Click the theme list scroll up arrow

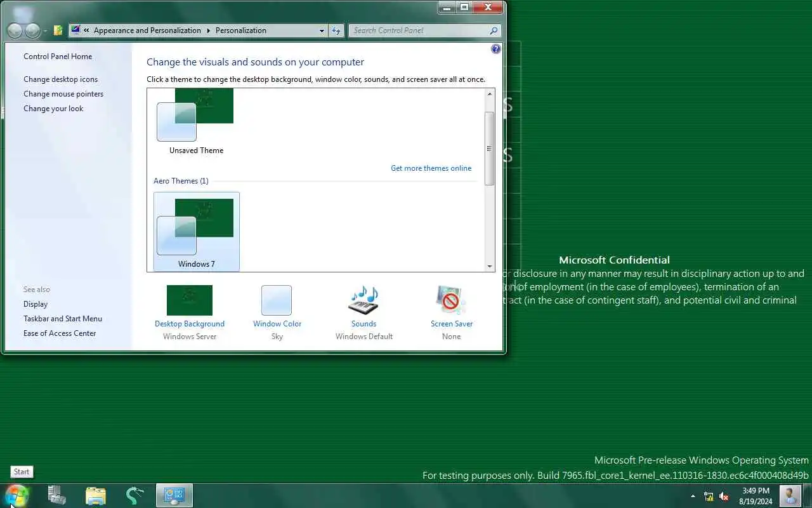[x=489, y=94]
